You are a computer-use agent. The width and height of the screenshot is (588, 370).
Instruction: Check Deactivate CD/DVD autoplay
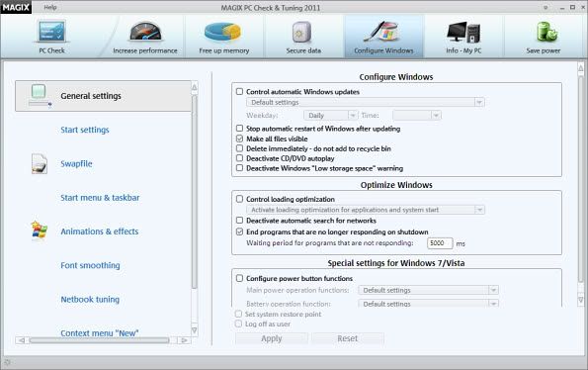pyautogui.click(x=239, y=158)
